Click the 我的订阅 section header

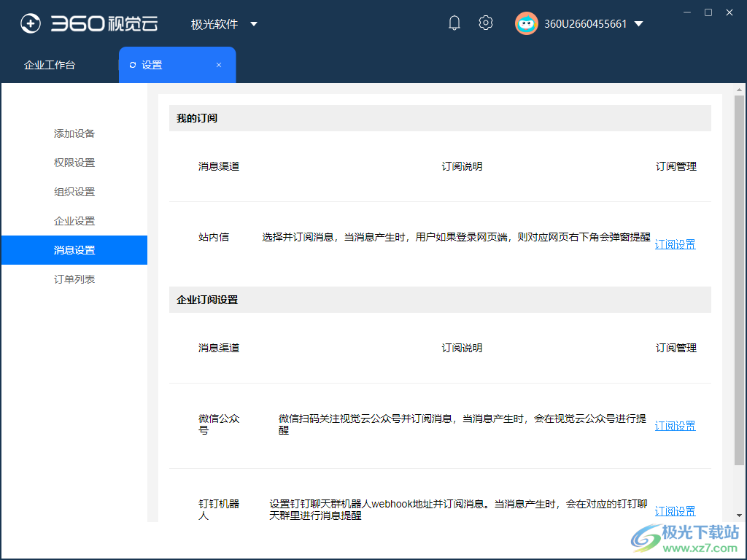click(x=440, y=118)
